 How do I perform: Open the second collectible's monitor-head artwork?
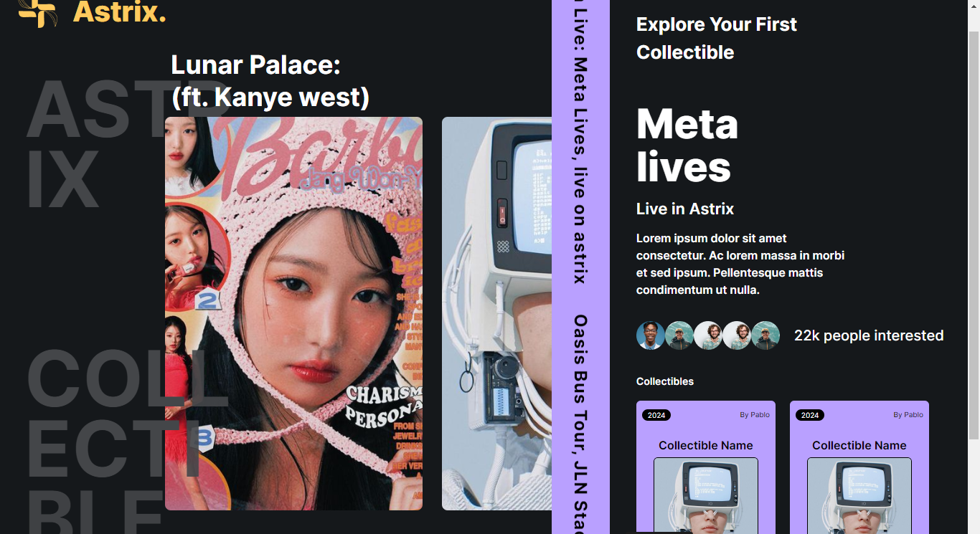[859, 495]
